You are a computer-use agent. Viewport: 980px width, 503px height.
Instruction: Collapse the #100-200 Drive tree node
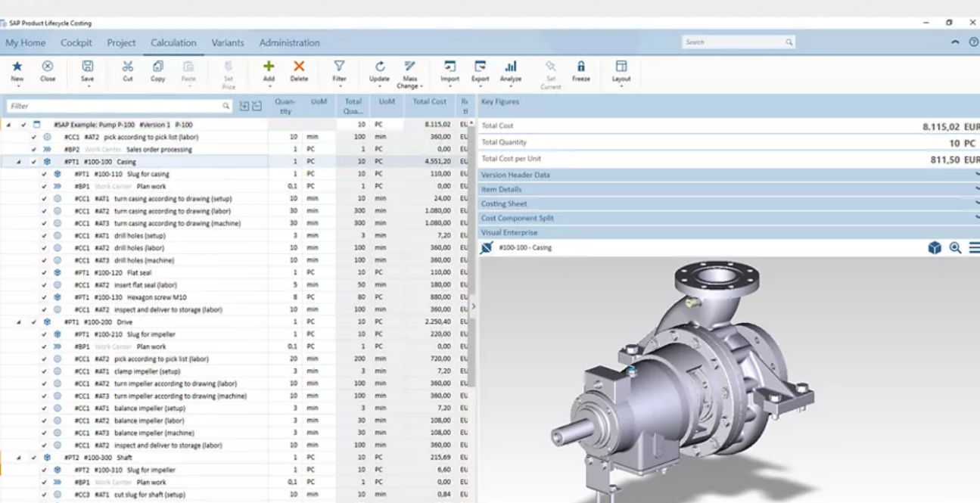click(x=18, y=322)
